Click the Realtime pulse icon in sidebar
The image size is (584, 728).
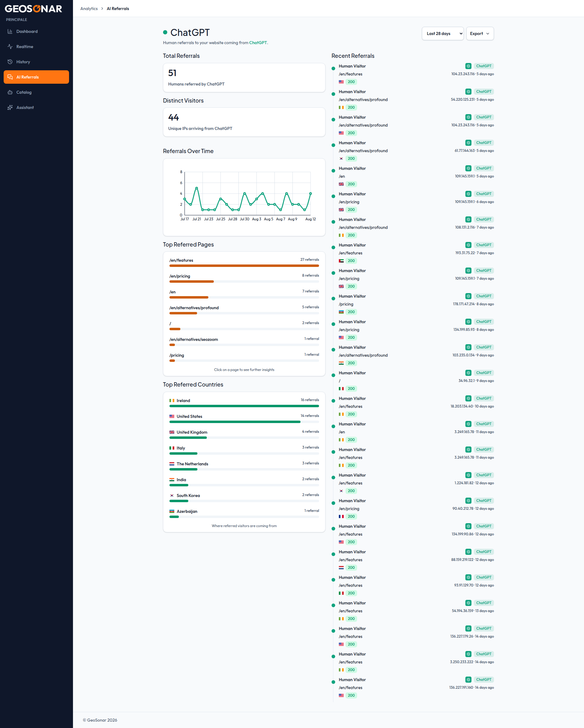pos(10,47)
